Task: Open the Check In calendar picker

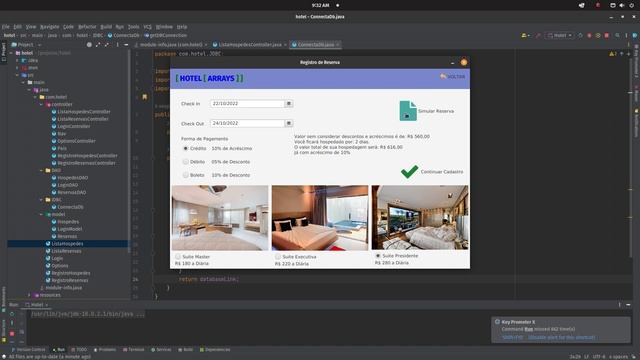Action: pos(289,104)
